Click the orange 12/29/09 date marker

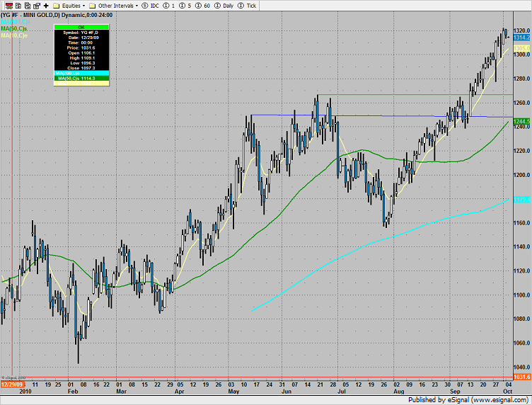(x=13, y=384)
